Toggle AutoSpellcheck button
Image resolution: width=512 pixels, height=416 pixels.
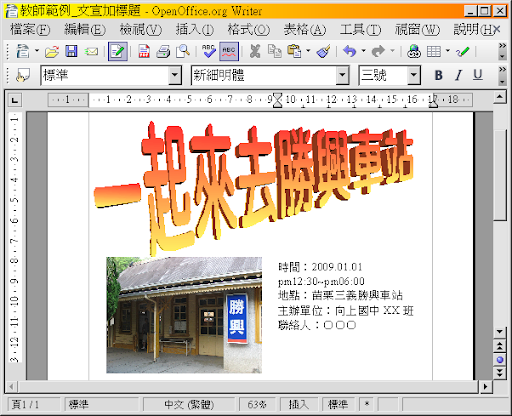(x=229, y=51)
